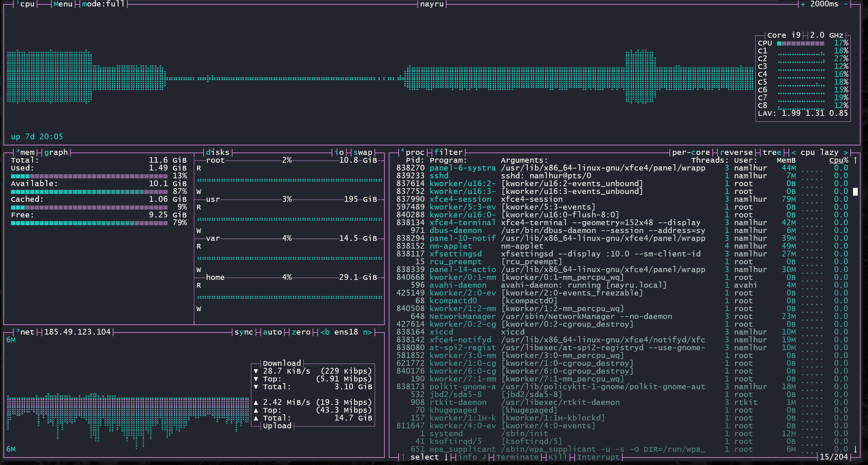
Task: Cycle sort column left with < arrow
Action: click(794, 153)
